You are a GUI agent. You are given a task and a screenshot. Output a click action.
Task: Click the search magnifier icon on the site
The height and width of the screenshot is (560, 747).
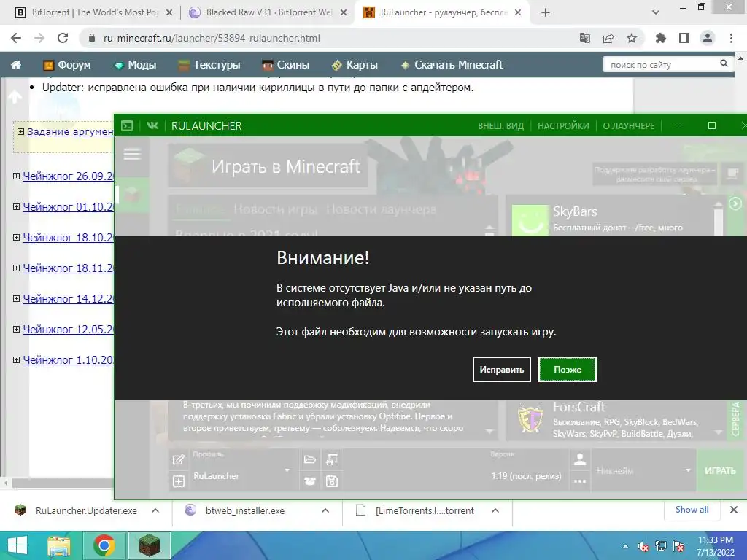(724, 63)
